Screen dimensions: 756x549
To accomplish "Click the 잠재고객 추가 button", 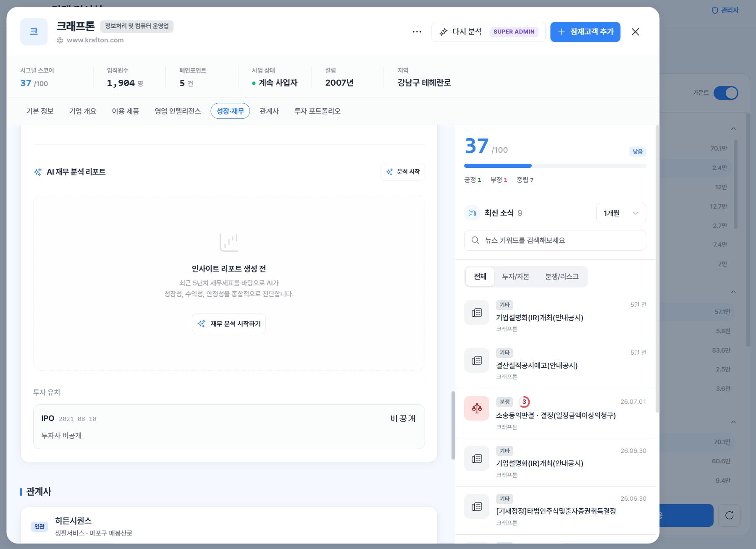I will (585, 32).
